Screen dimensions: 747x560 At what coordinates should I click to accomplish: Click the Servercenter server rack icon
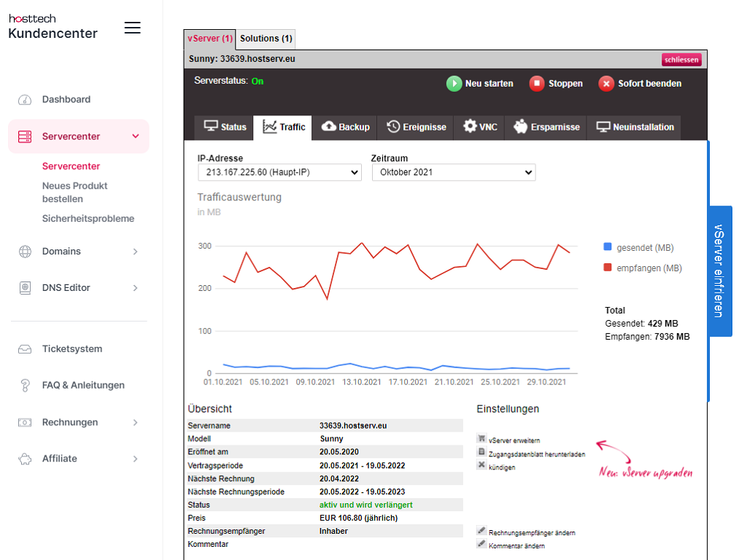[25, 136]
